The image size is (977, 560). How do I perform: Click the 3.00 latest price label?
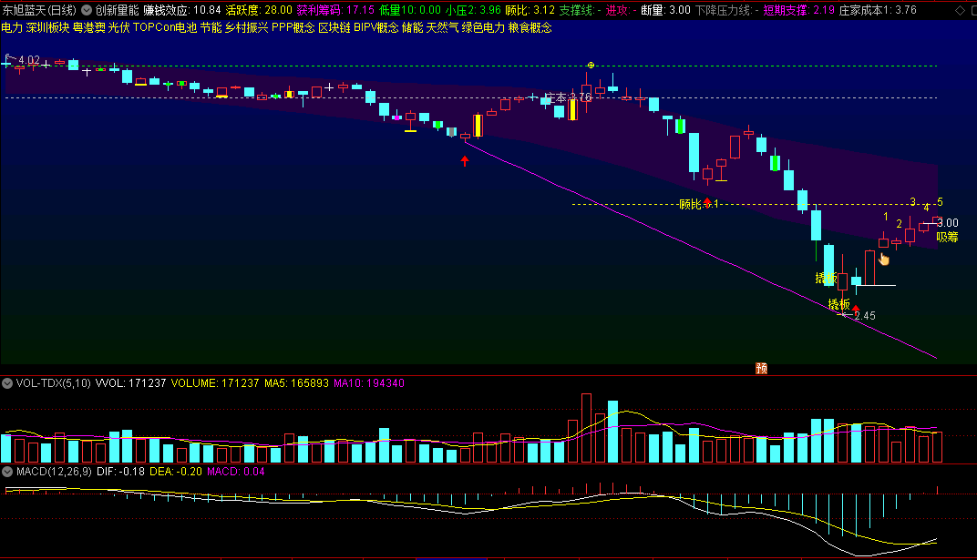[948, 223]
